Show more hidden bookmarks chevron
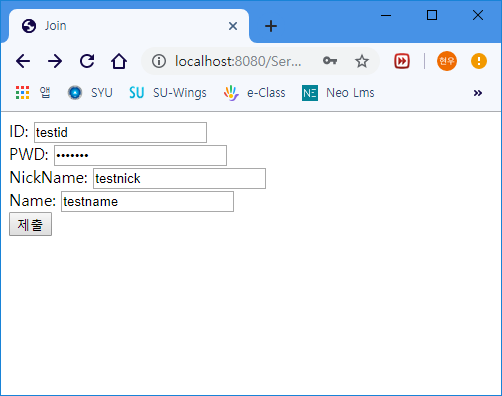Screen dimensions: 502x396 click(x=478, y=93)
